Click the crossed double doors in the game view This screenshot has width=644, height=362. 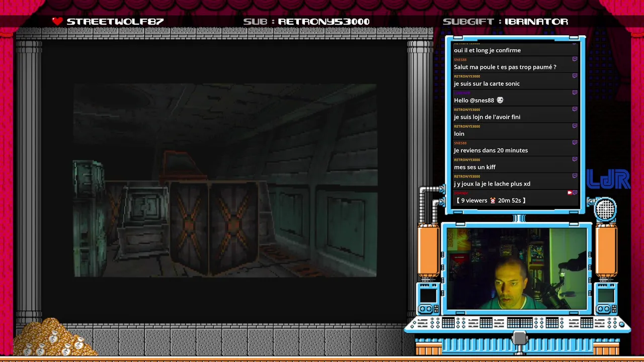click(214, 229)
